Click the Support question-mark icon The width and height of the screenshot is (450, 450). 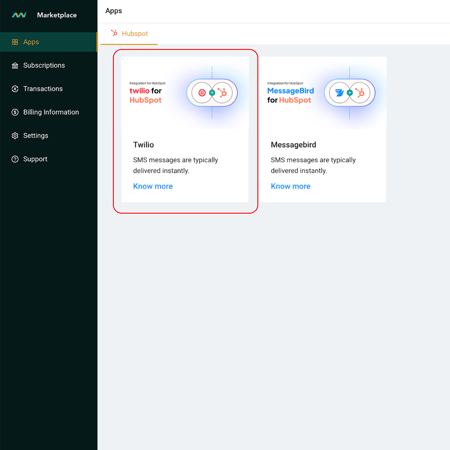[x=15, y=159]
